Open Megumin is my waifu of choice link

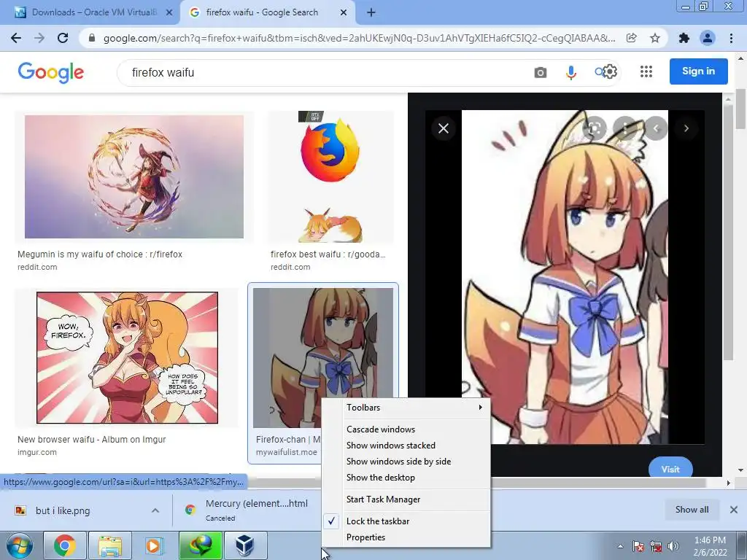(x=100, y=254)
